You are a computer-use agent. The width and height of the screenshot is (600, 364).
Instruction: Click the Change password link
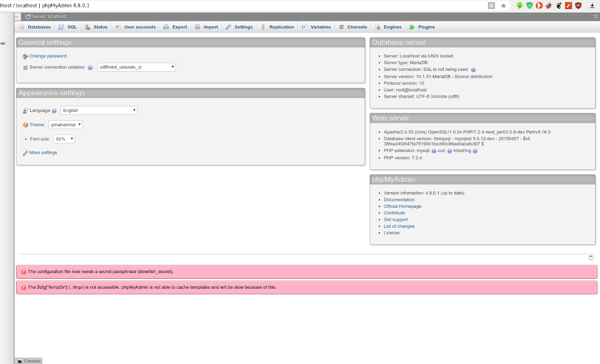coord(48,56)
